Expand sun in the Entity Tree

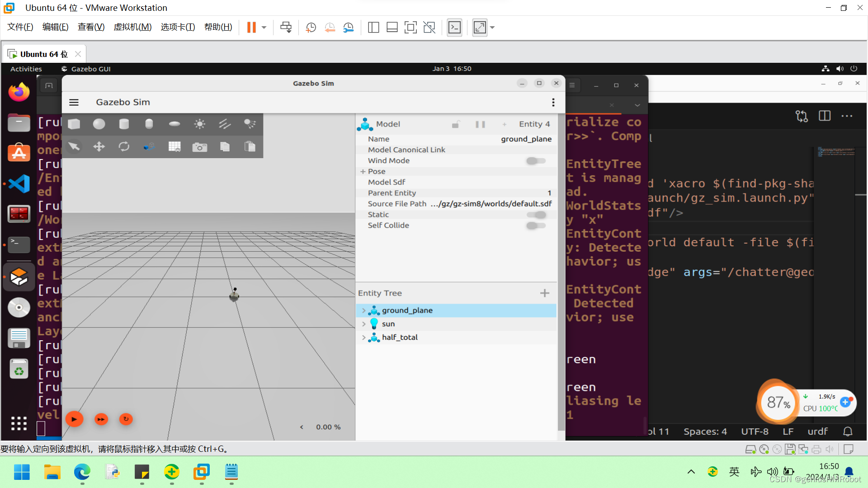tap(363, 324)
